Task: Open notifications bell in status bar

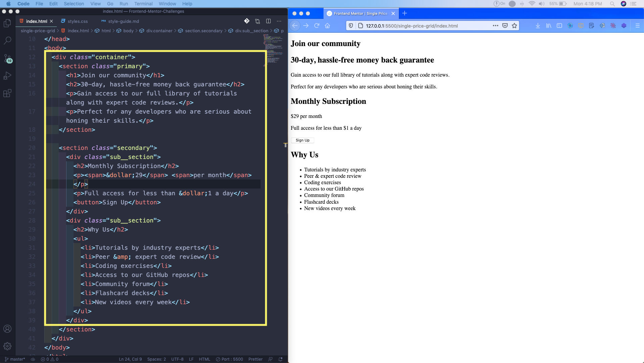Action: tap(280, 359)
